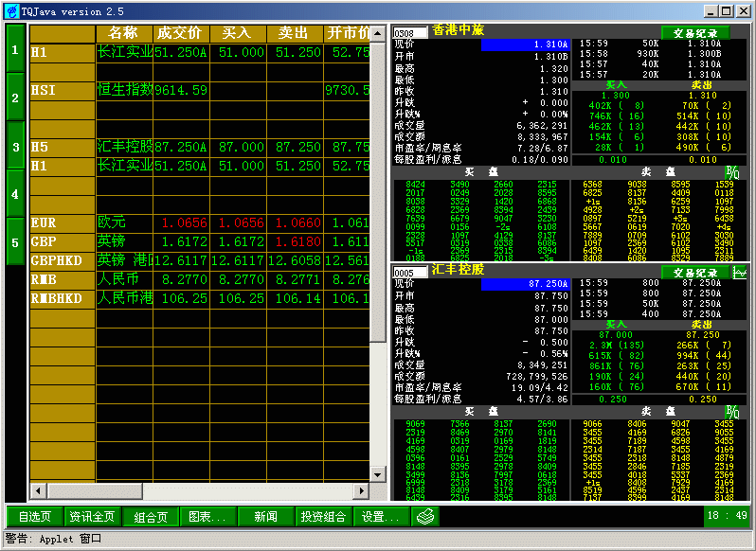The image size is (756, 551).
Task: Click the 警告: Applet 窗口 status text
Action: pyautogui.click(x=53, y=539)
